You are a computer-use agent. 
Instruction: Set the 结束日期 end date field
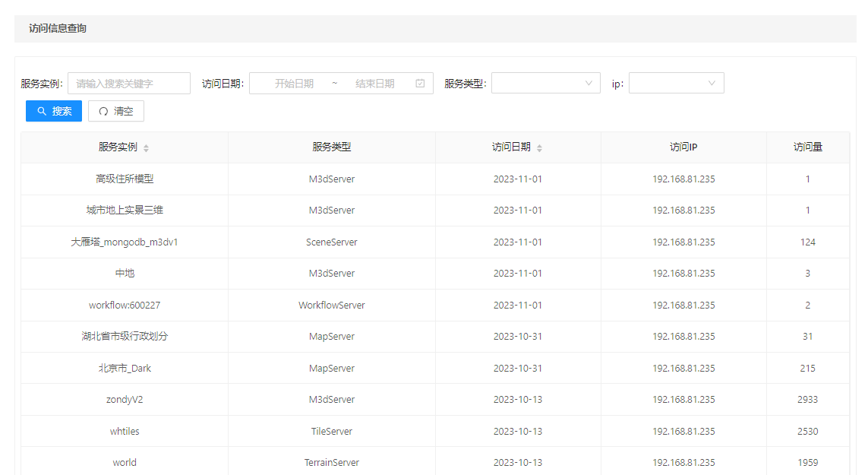coord(374,84)
